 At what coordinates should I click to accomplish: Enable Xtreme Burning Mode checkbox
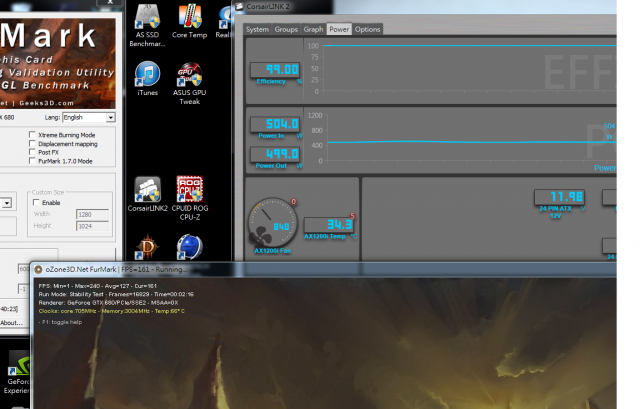(x=32, y=134)
